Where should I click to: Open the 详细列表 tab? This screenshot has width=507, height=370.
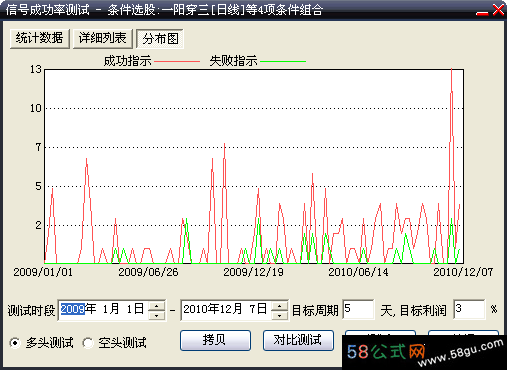(x=103, y=38)
